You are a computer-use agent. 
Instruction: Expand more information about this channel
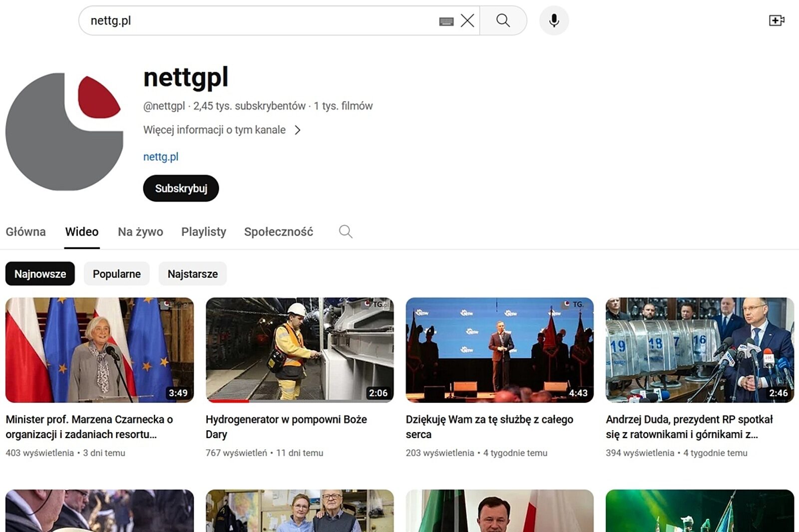click(222, 130)
